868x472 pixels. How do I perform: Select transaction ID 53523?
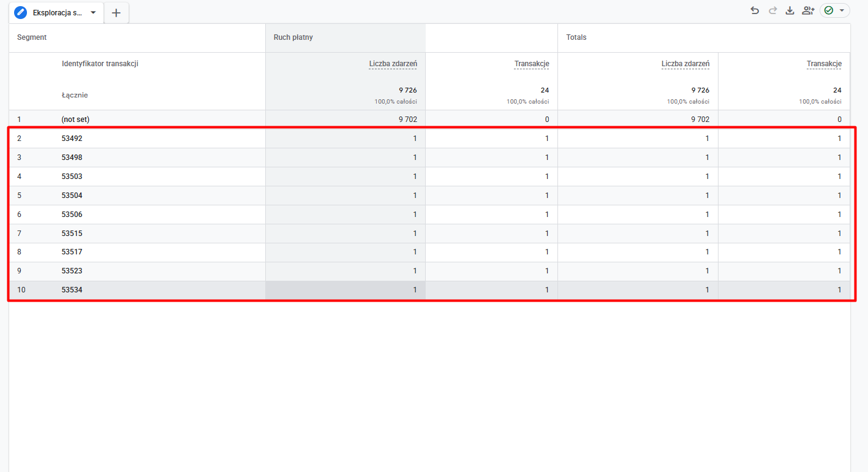tap(72, 271)
